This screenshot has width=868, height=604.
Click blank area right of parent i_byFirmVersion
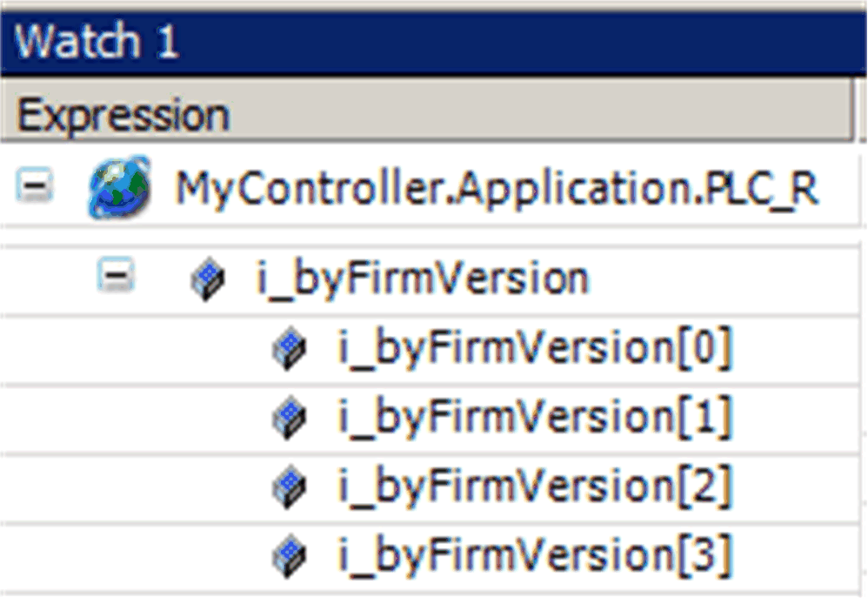click(x=725, y=280)
